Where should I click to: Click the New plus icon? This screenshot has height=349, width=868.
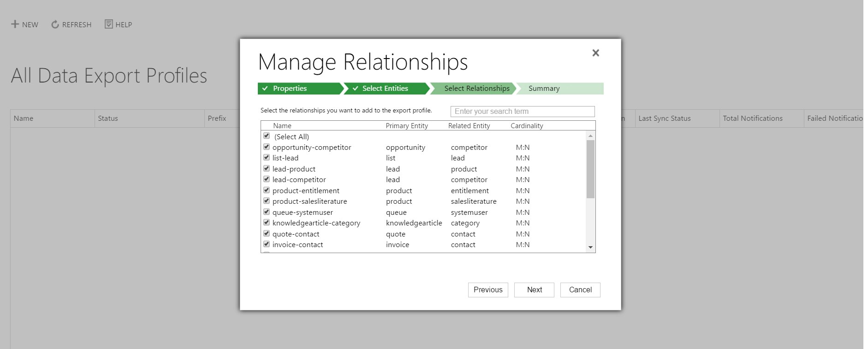tap(15, 24)
